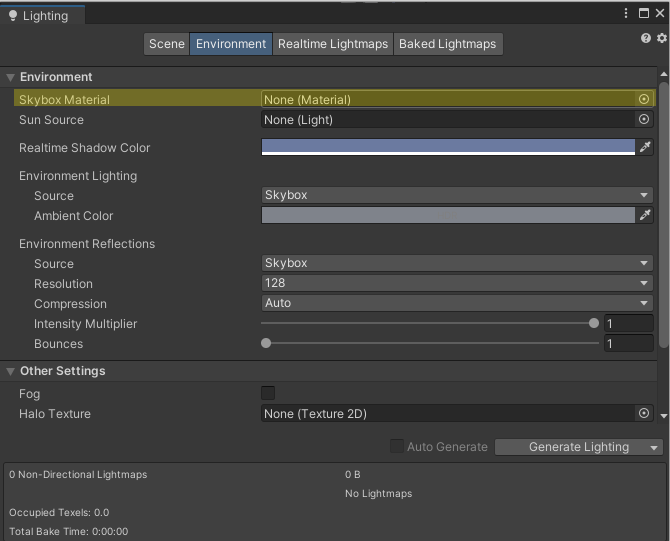Open the Halo Texture object picker
This screenshot has height=541, width=670.
click(x=644, y=413)
